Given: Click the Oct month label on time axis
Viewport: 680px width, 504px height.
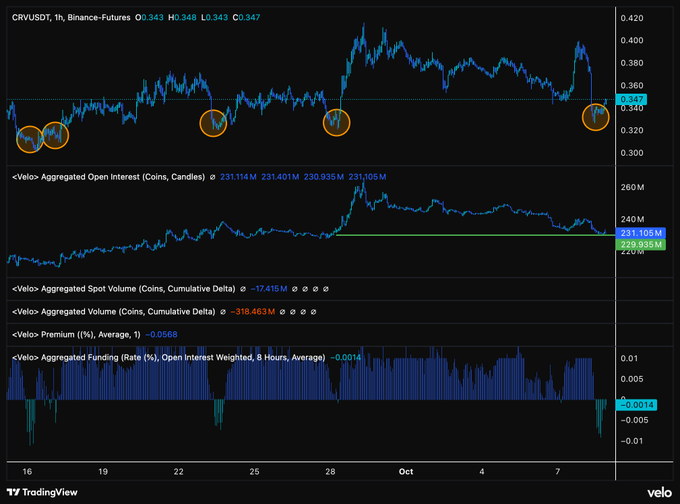Looking at the screenshot, I should coord(406,471).
